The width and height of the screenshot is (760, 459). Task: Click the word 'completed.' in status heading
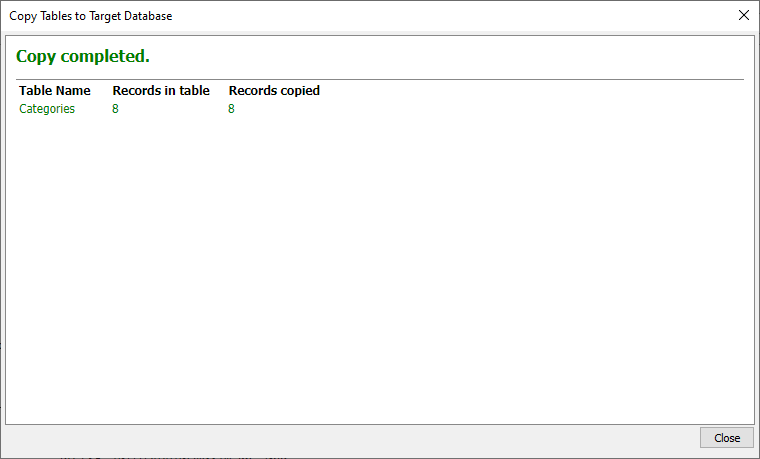click(105, 56)
